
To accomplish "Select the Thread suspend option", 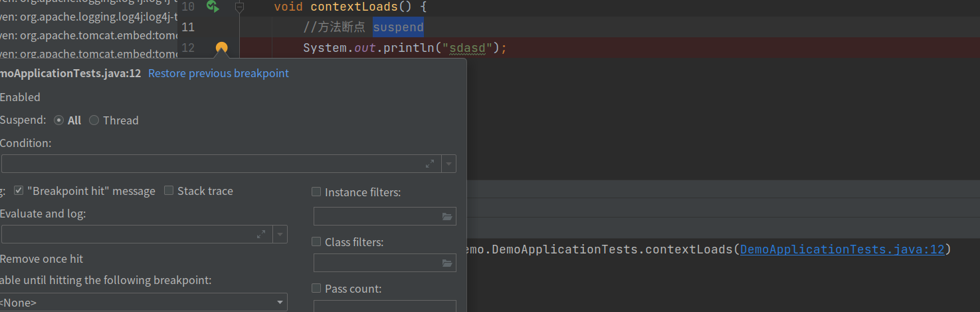I will [x=94, y=120].
